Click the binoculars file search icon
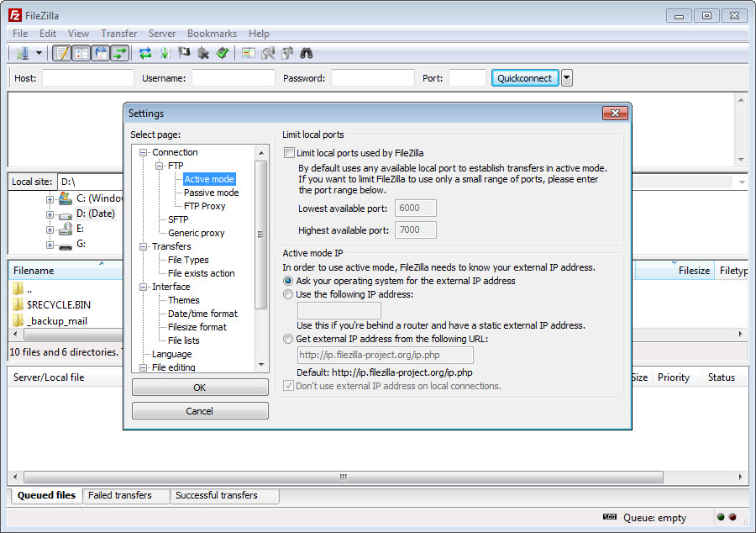 [307, 53]
